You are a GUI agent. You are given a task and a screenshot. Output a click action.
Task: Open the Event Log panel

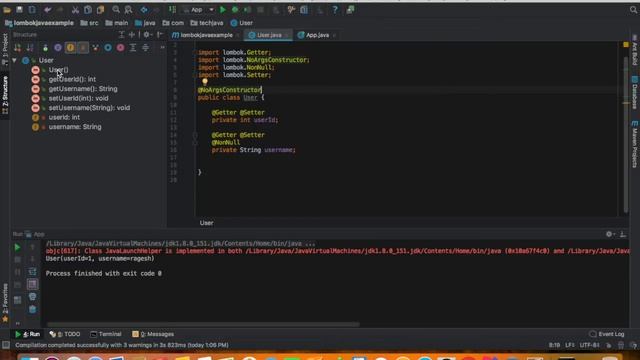[607, 334]
